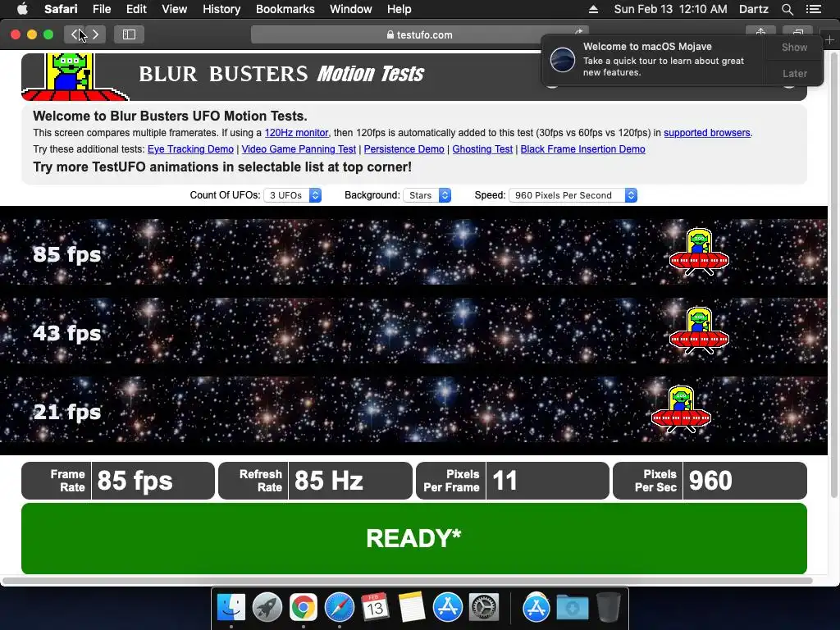Click the green READY* banner
This screenshot has width=840, height=630.
(414, 538)
